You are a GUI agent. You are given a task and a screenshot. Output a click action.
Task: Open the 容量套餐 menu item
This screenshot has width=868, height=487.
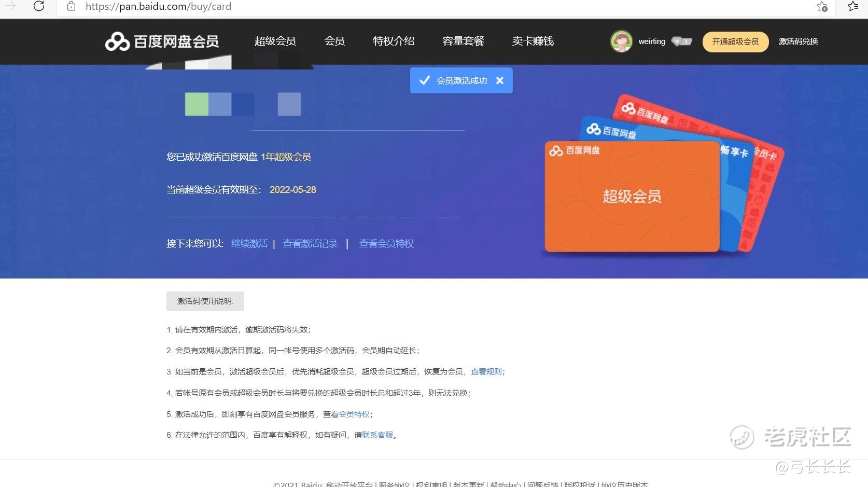463,41
